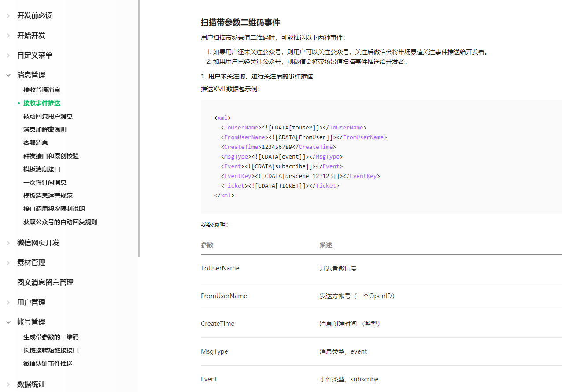Select the active 接收事件推送 item
This screenshot has width=562, height=392.
[x=42, y=103]
